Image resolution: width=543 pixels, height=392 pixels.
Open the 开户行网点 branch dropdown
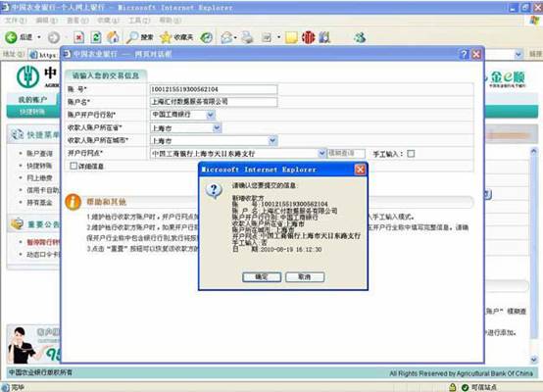pyautogui.click(x=321, y=153)
